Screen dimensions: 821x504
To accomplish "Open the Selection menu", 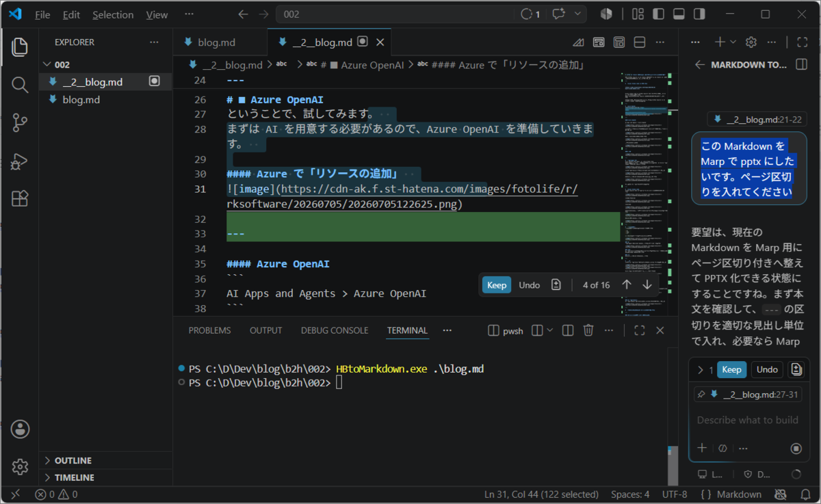I will point(113,14).
